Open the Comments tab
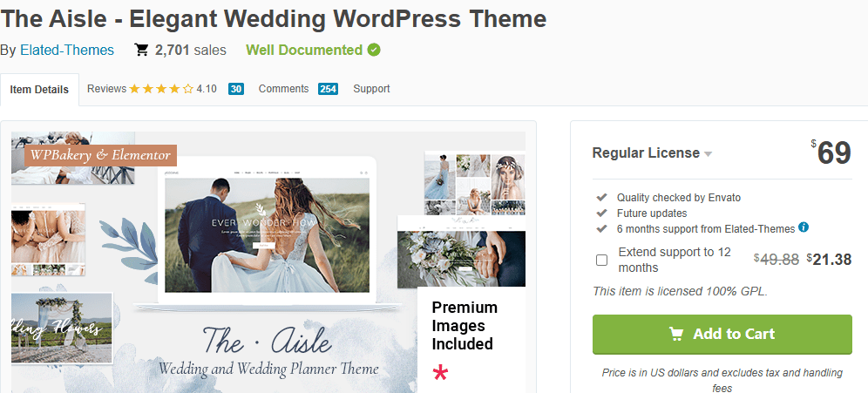Image resolution: width=868 pixels, height=393 pixels. 283,89
